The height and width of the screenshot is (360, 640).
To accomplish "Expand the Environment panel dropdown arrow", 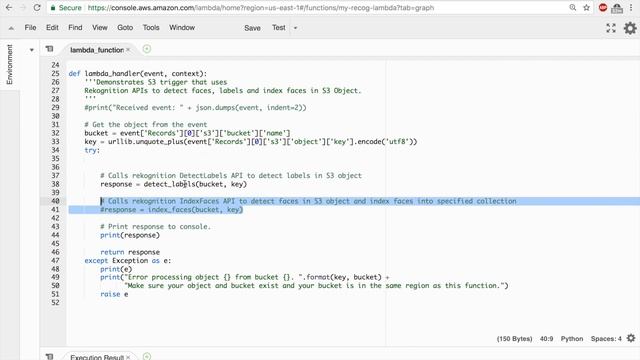I will (31, 50).
